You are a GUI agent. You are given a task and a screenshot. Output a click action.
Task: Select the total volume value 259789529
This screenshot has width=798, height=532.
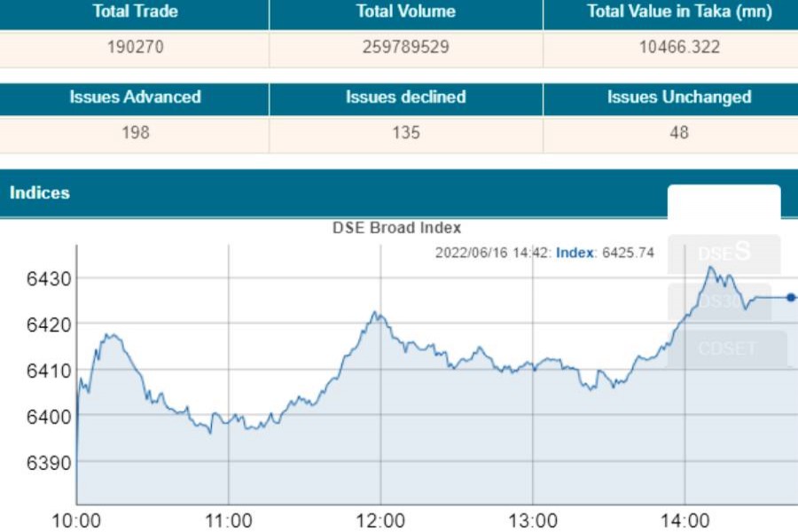click(406, 47)
